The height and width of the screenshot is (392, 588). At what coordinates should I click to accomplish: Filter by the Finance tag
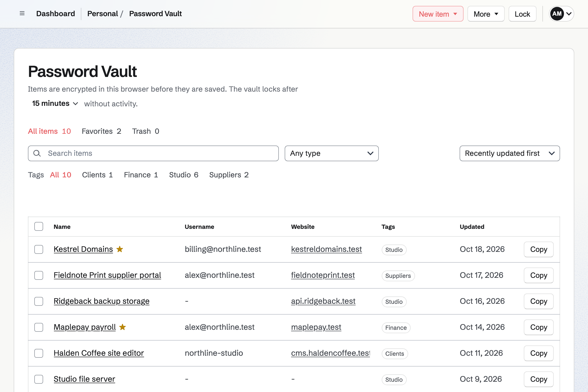pos(141,175)
